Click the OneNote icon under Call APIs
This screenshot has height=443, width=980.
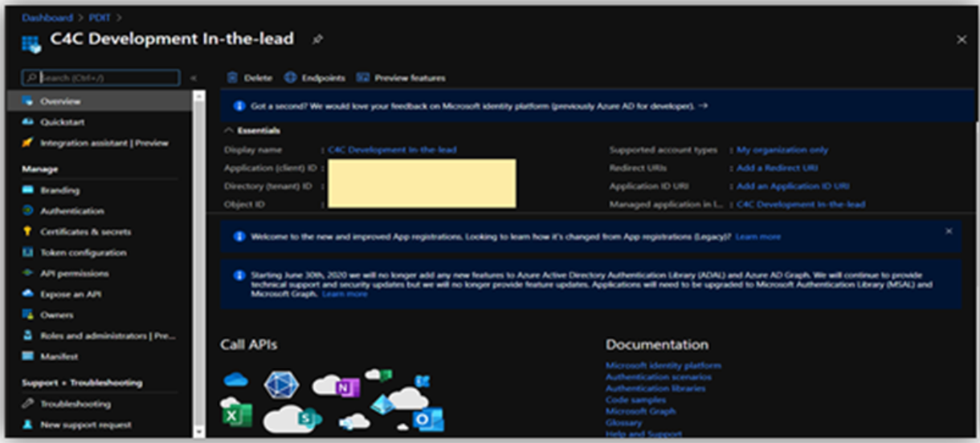coord(347,388)
